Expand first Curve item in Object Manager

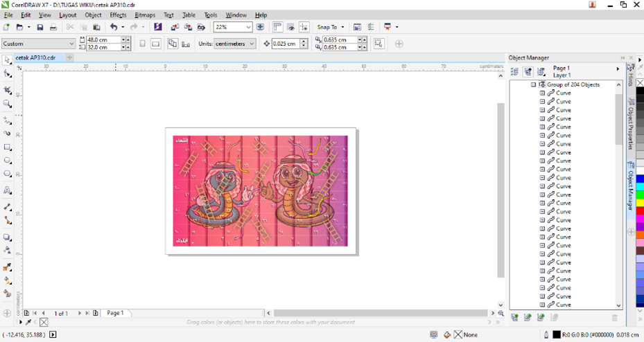click(542, 93)
